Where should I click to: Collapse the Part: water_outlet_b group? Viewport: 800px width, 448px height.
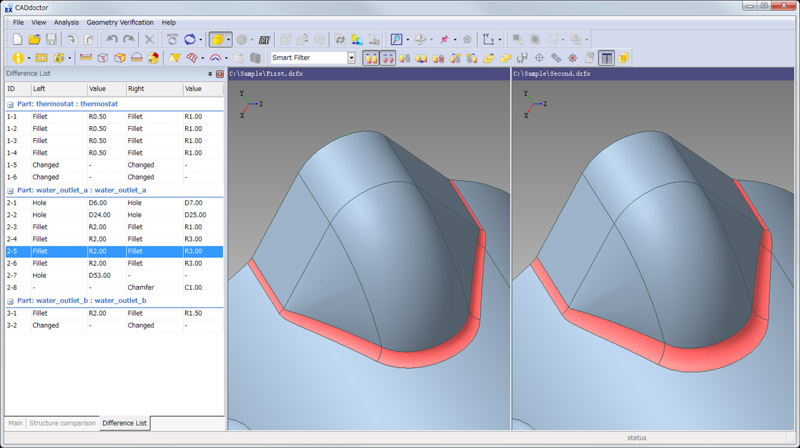10,301
